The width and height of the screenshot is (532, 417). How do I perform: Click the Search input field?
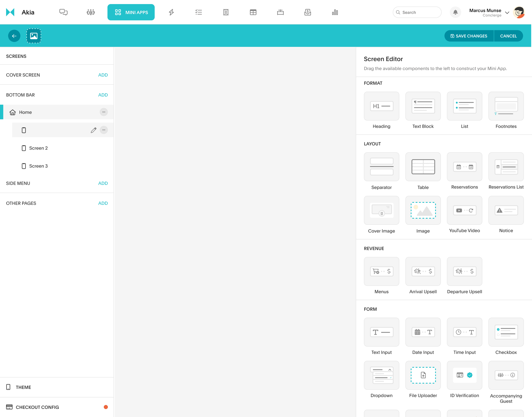pos(417,12)
